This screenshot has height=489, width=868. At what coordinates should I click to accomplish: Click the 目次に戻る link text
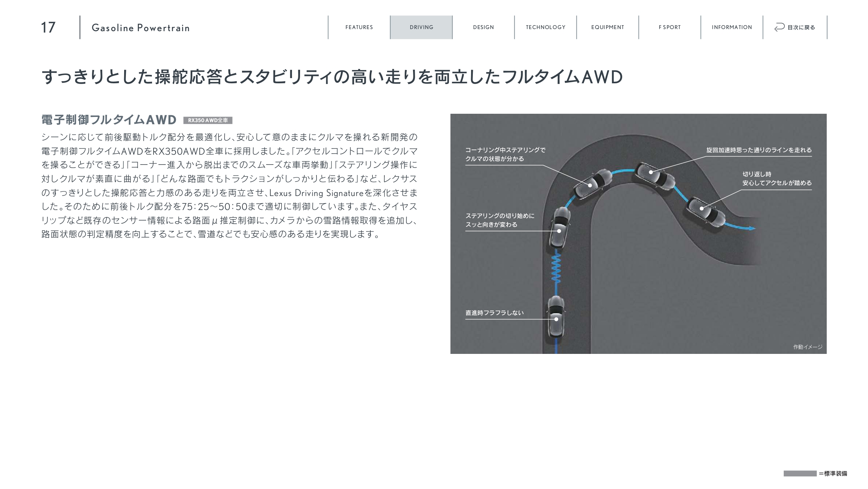[801, 28]
